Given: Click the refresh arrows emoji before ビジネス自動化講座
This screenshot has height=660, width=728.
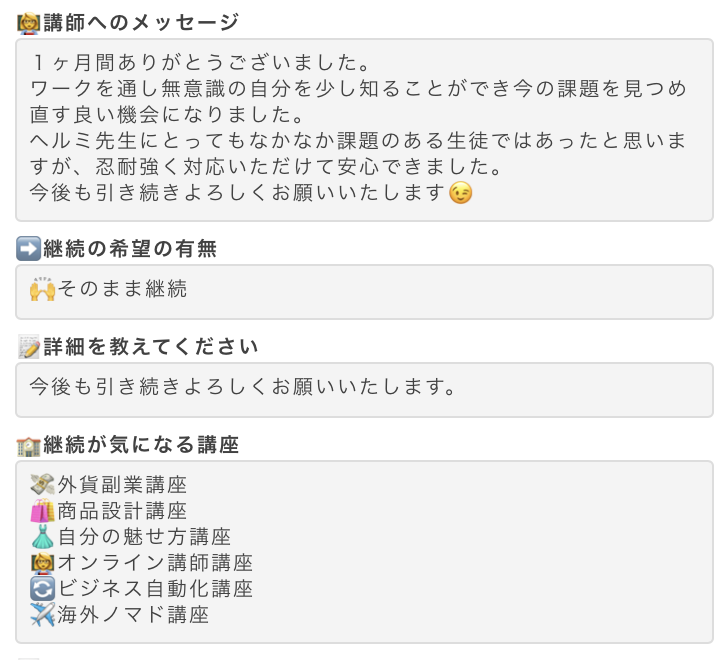Looking at the screenshot, I should click(x=42, y=589).
